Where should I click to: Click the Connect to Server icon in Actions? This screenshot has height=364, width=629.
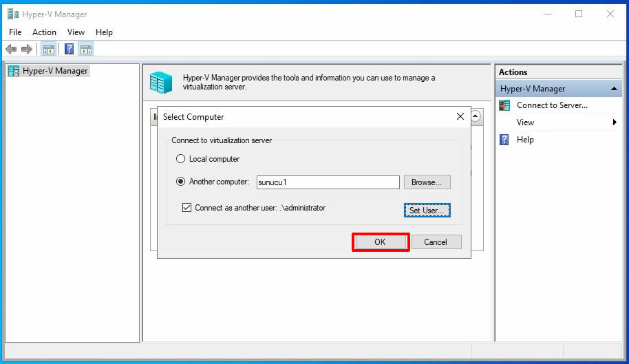click(504, 105)
